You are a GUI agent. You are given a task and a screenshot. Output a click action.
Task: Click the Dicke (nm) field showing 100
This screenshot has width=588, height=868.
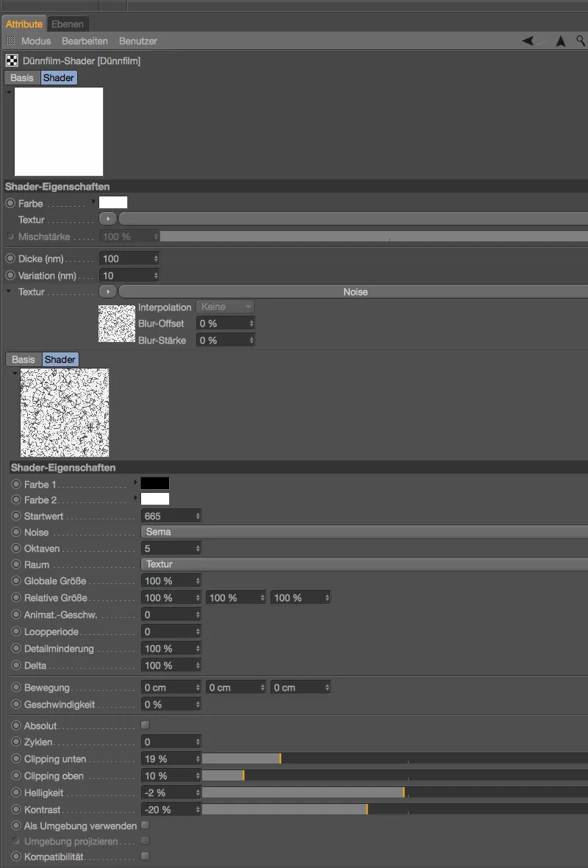129,258
